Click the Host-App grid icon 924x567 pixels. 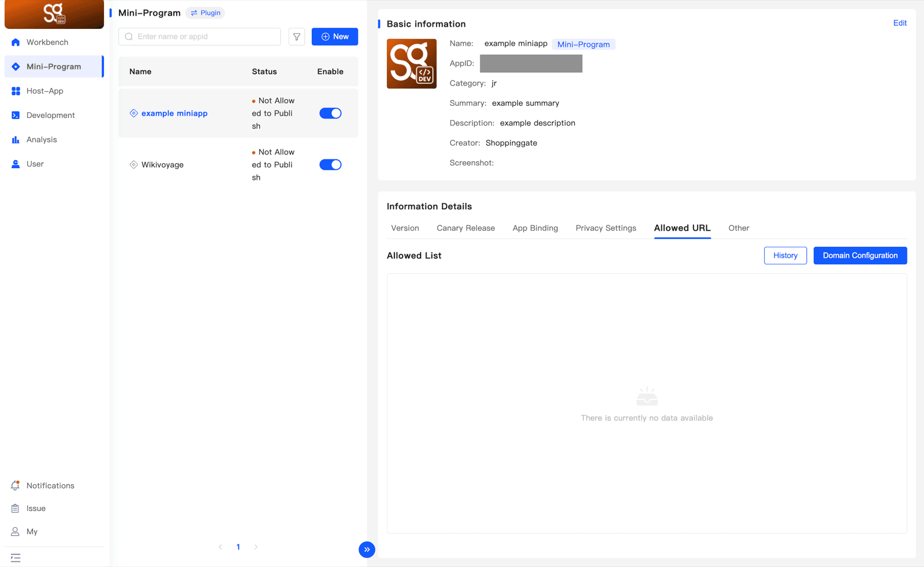coord(16,91)
